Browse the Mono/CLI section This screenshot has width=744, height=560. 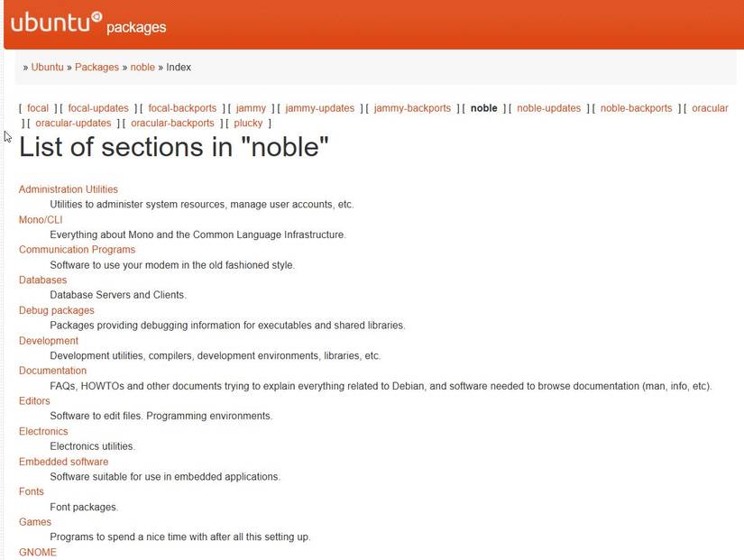click(41, 220)
